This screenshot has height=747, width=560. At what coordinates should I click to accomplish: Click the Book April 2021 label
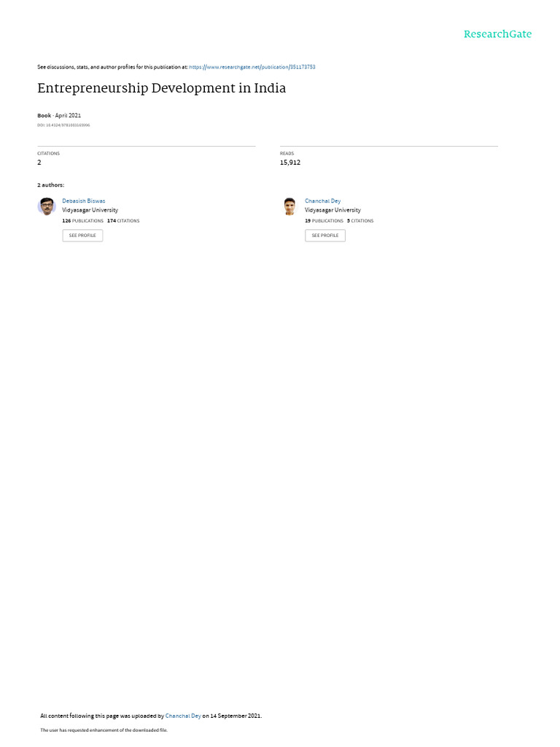[59, 115]
